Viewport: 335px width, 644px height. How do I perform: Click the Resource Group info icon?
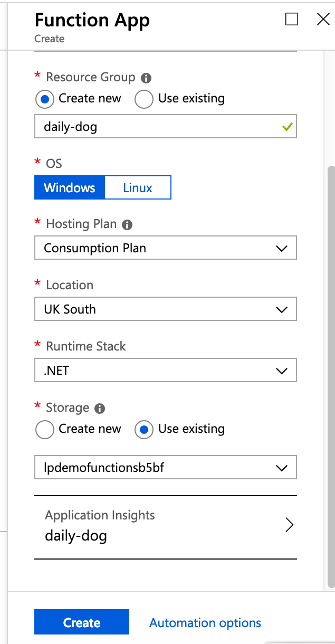point(147,78)
